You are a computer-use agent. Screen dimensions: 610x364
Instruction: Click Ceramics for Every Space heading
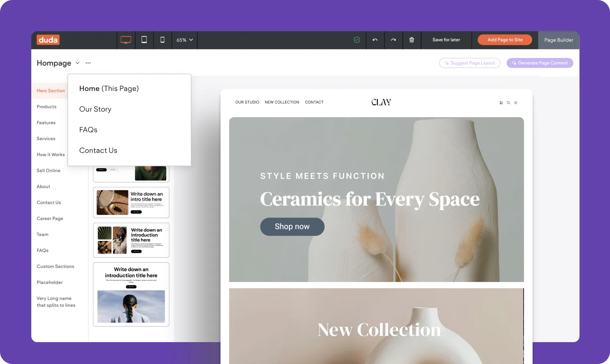[x=370, y=200]
